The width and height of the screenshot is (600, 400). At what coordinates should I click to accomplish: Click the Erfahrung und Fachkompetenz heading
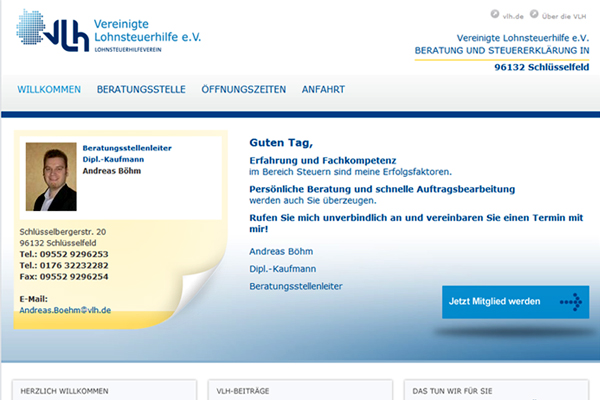pos(323,160)
